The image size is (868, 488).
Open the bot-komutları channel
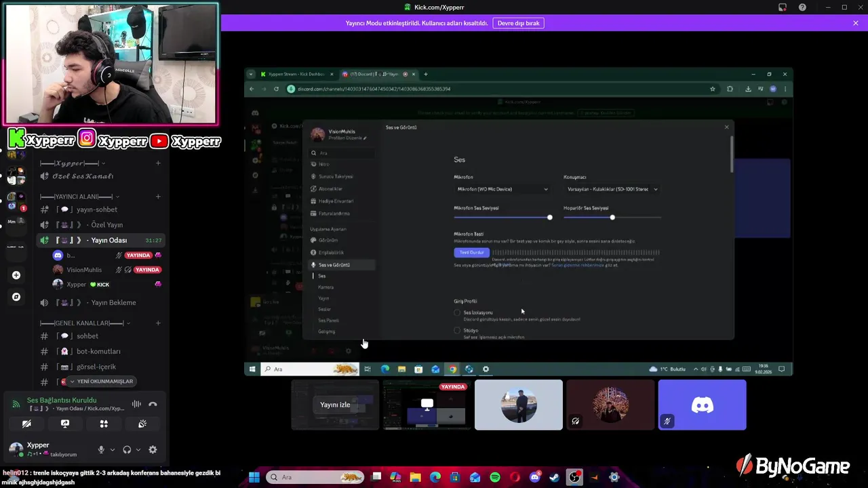point(102,351)
